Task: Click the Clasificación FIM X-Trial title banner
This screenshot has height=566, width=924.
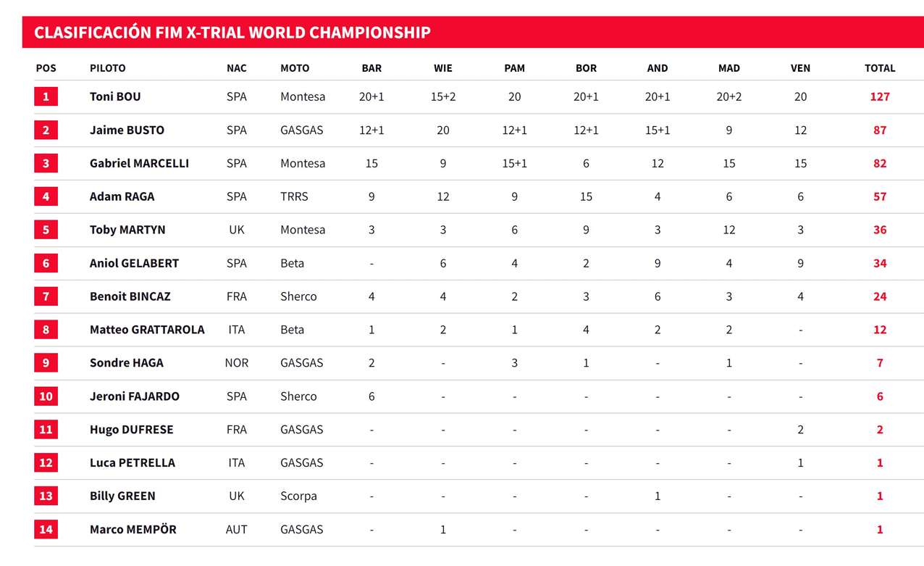Action: click(x=473, y=32)
